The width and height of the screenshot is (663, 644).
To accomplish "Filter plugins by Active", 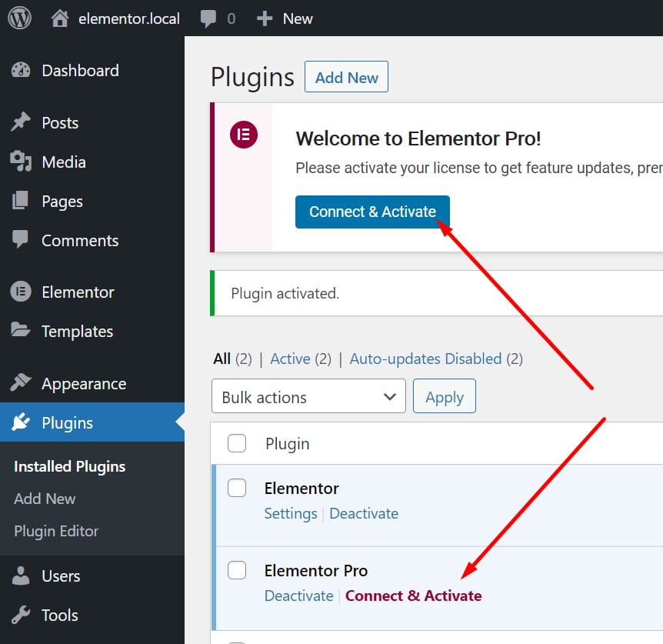I will pos(290,359).
